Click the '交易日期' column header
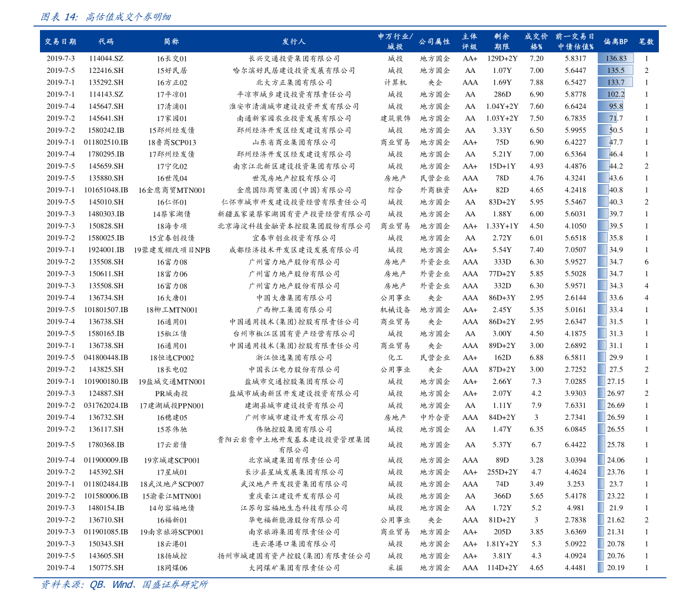This screenshot has width=700, height=602. point(61,42)
